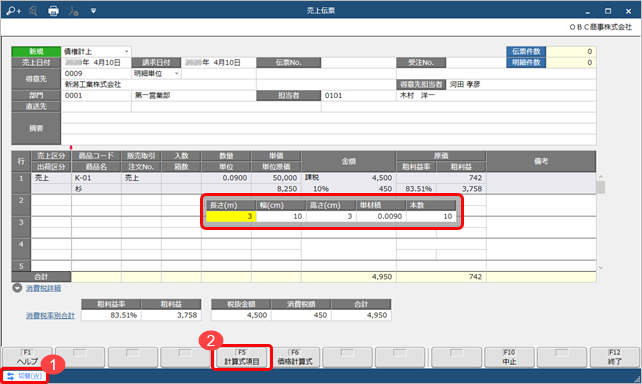Viewport: 642px width, 384px height.
Task: Click the 単材積 field showing 0.0090
Action: (x=381, y=216)
